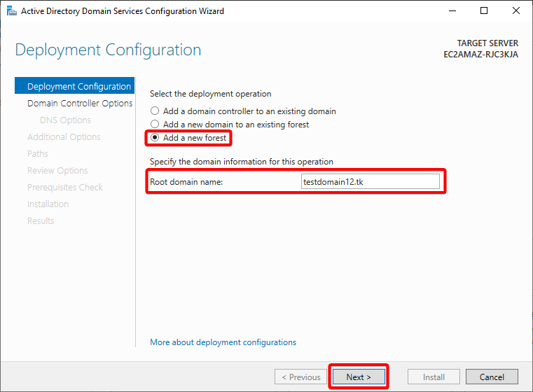Select DNS Options in the sidebar
Viewport: 533px width, 392px height.
click(65, 120)
